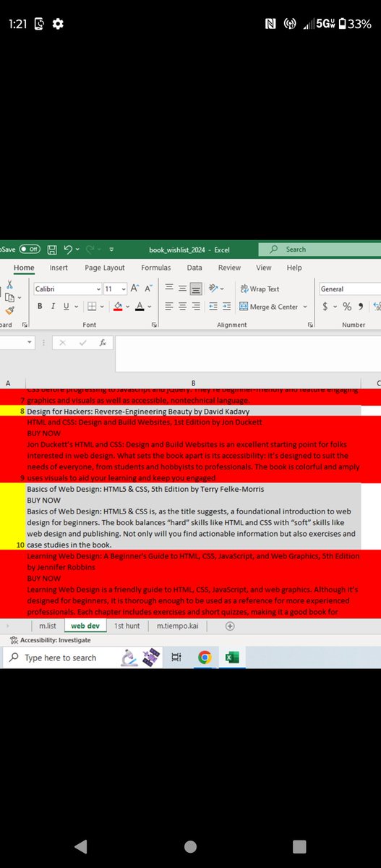Image resolution: width=381 pixels, height=868 pixels.
Task: Open the Help ribbon tab
Action: click(x=294, y=268)
